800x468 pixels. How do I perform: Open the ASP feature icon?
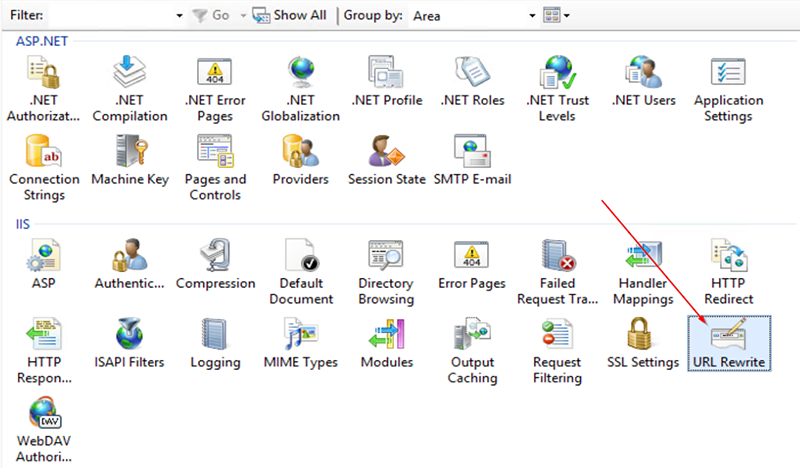pyautogui.click(x=44, y=264)
